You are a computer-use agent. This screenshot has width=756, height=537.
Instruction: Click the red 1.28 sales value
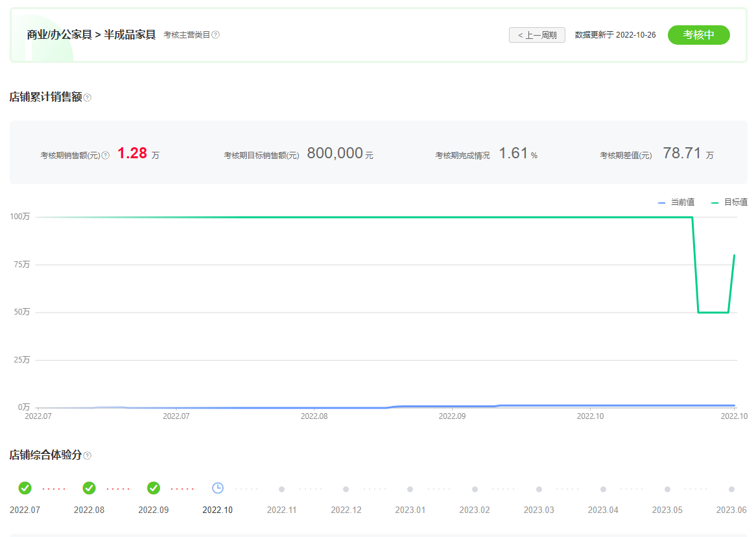tap(132, 153)
